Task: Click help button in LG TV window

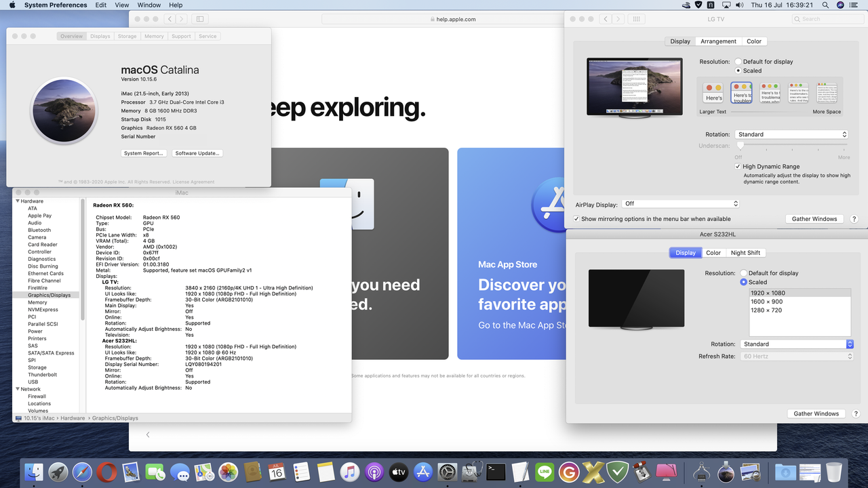Action: pos(854,219)
